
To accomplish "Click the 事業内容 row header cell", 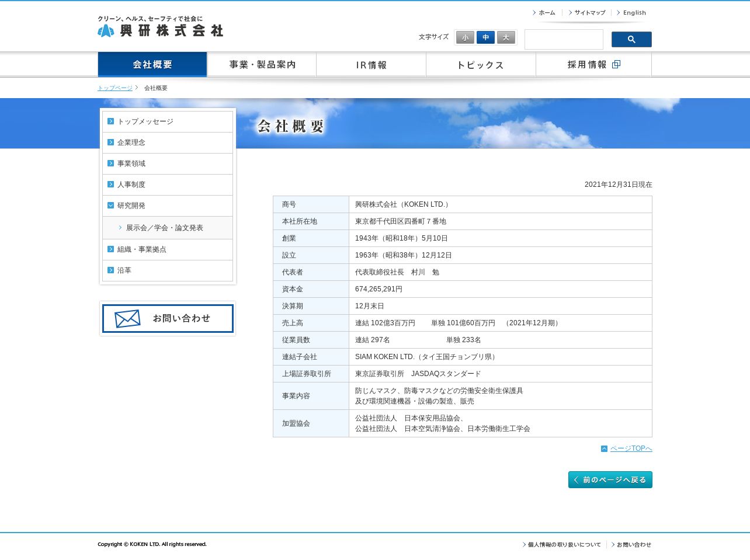I will point(311,396).
